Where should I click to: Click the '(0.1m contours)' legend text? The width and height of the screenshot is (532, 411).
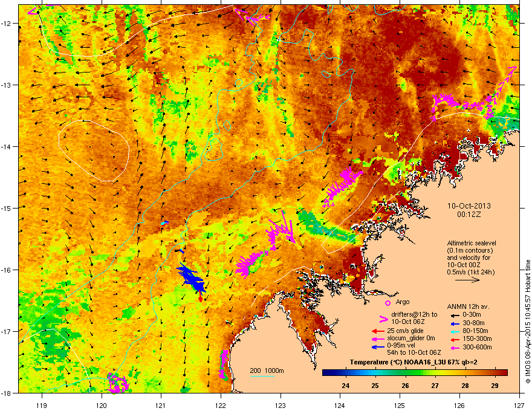[x=470, y=250]
